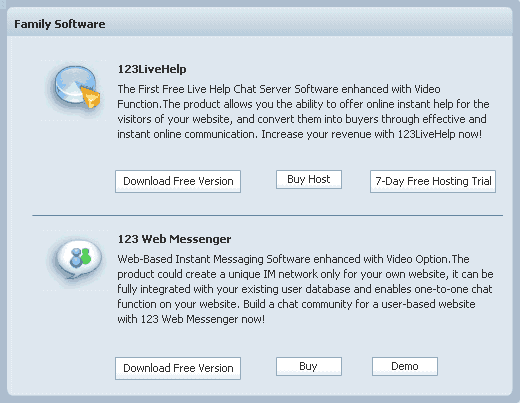This screenshot has width=520, height=403.
Task: Click the divider line between the products
Action: pyautogui.click(x=268, y=216)
